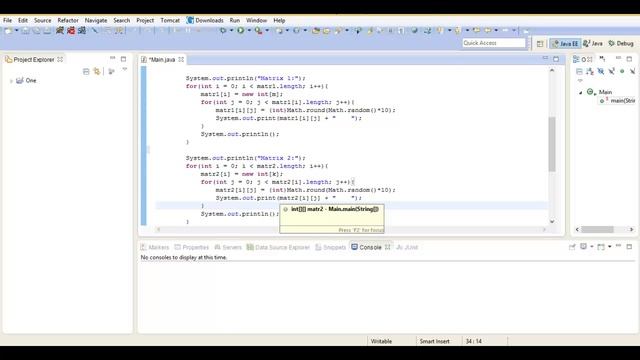Open the Source menu

(x=42, y=20)
